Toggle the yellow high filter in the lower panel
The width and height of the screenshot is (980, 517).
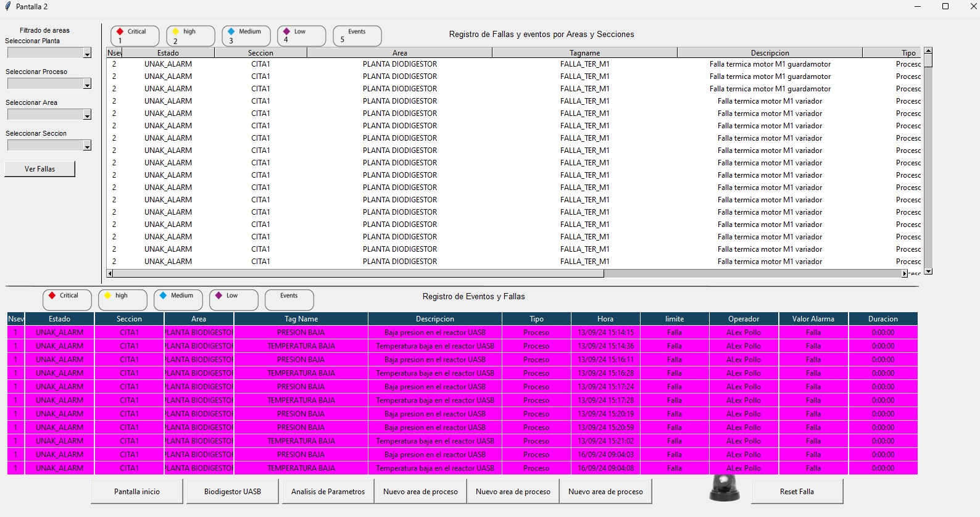(x=122, y=299)
